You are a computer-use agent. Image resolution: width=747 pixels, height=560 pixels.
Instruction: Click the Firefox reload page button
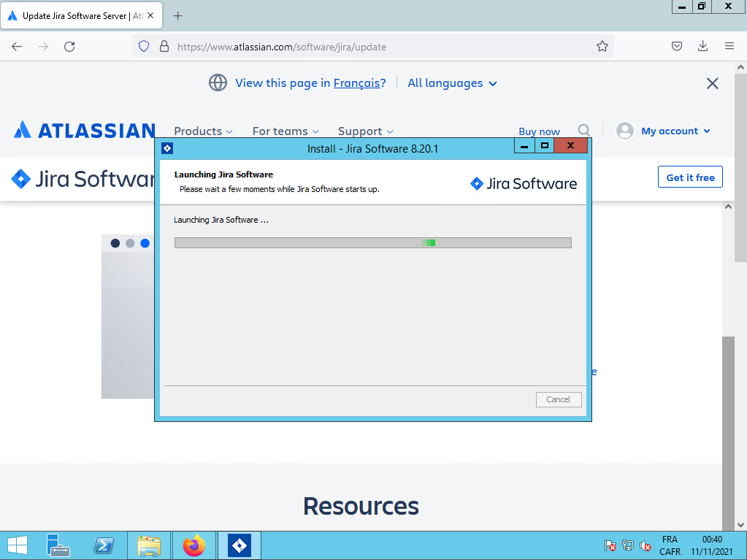coord(69,46)
